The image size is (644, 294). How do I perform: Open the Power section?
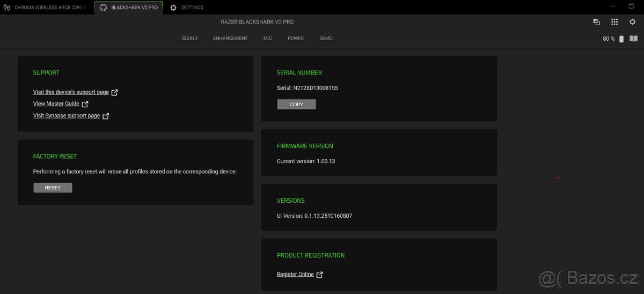(x=295, y=39)
